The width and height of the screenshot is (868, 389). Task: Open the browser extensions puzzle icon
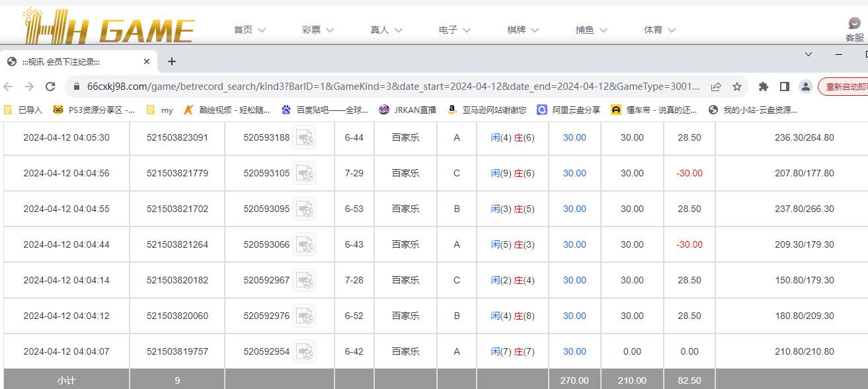[x=764, y=87]
